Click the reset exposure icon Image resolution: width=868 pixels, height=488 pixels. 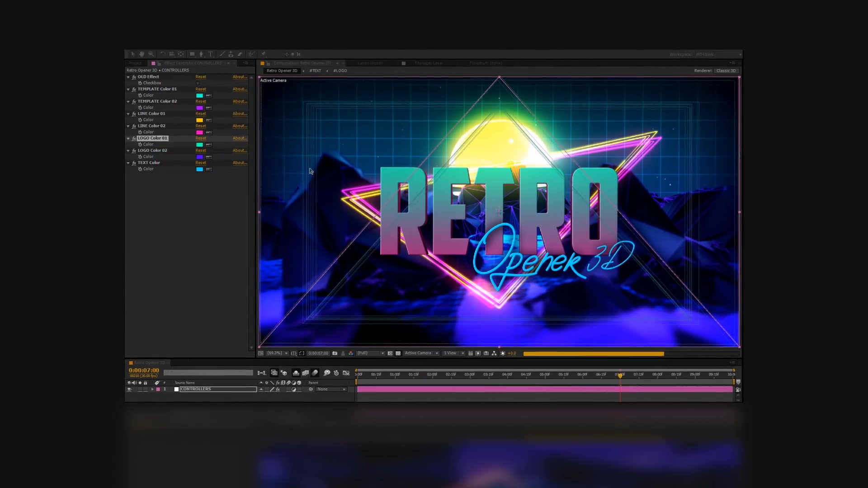pyautogui.click(x=503, y=353)
